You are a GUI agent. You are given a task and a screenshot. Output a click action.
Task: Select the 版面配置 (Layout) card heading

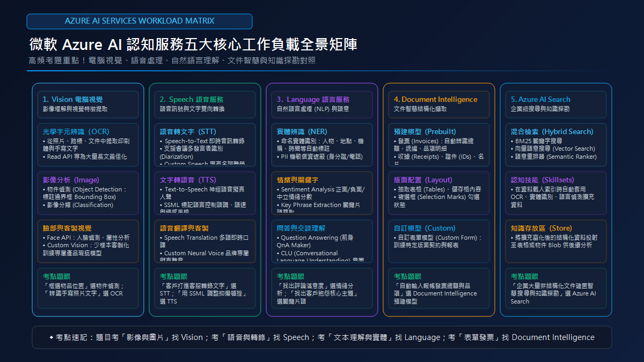tap(423, 180)
